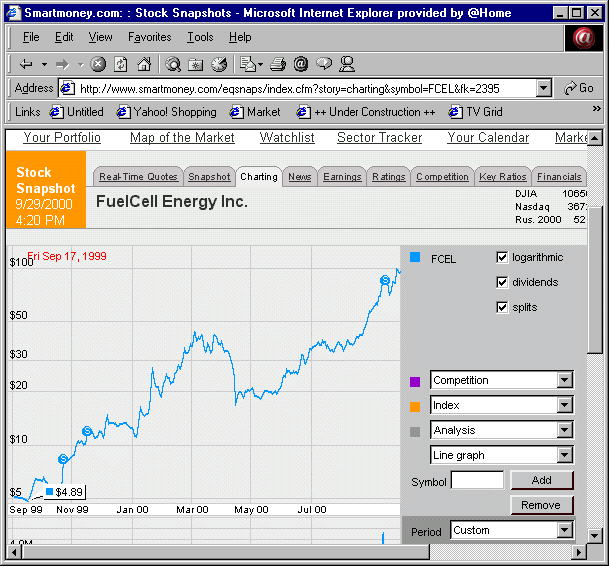Open the Line graph type dropdown
This screenshot has height=566, width=609.
coord(565,455)
